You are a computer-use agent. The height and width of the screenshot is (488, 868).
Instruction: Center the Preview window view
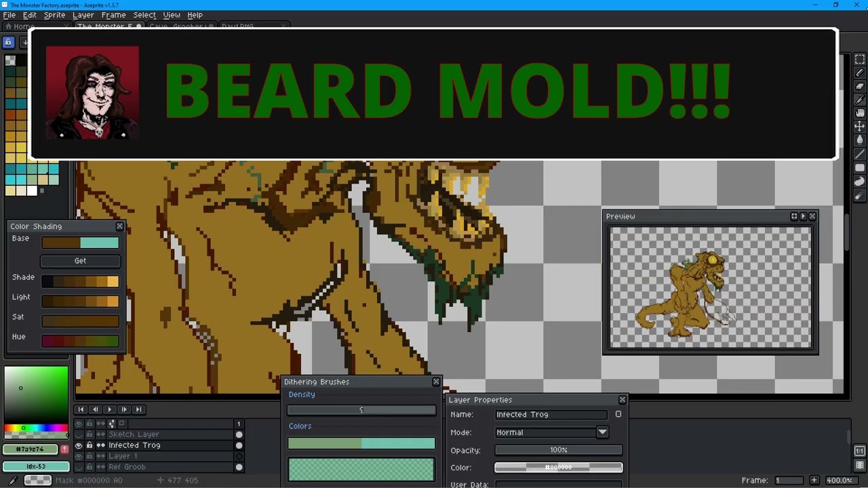794,216
